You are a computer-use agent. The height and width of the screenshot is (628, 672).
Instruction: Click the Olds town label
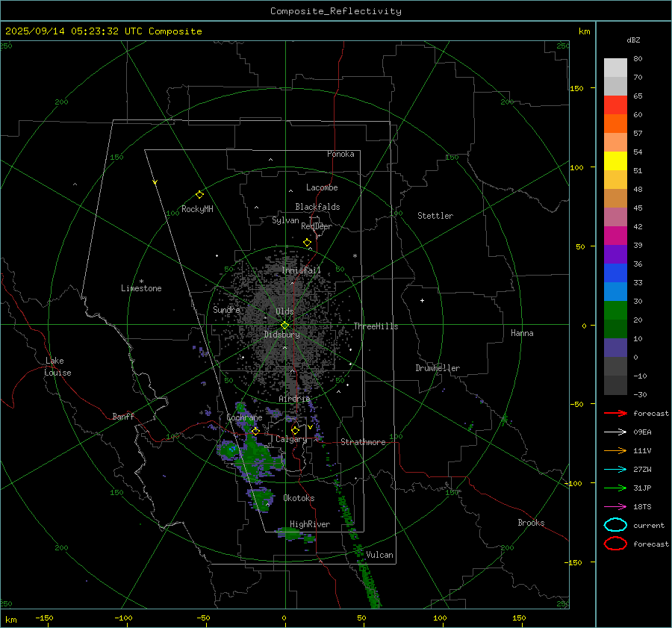coord(284,311)
